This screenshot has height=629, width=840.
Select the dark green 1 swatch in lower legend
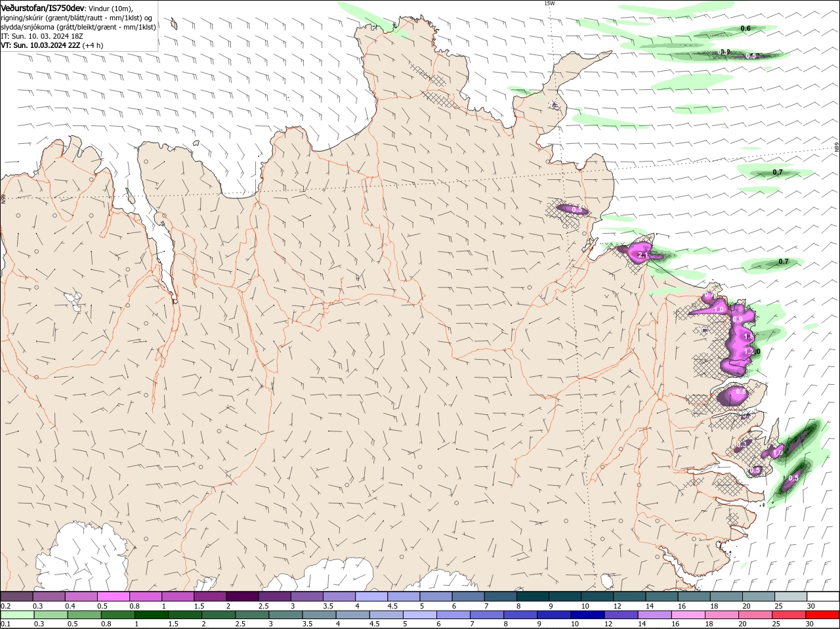(x=152, y=615)
